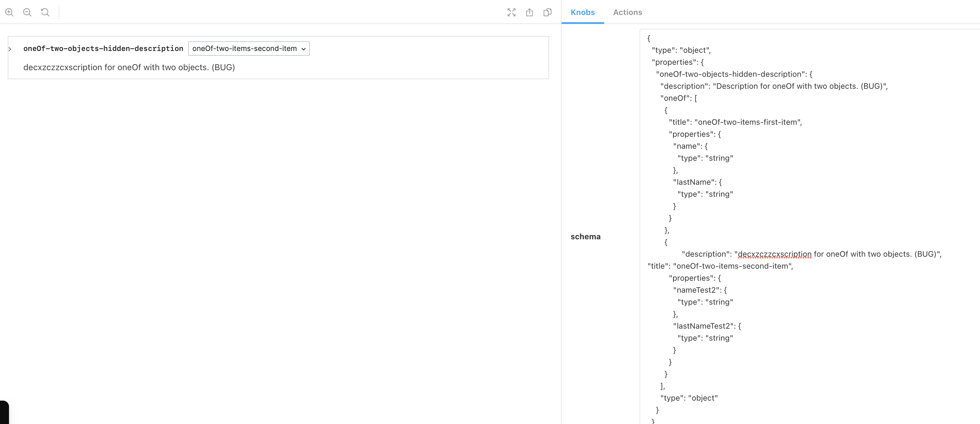This screenshot has height=424, width=980.
Task: Place cursor on oneOf-two-items-first-item title line
Action: click(735, 122)
